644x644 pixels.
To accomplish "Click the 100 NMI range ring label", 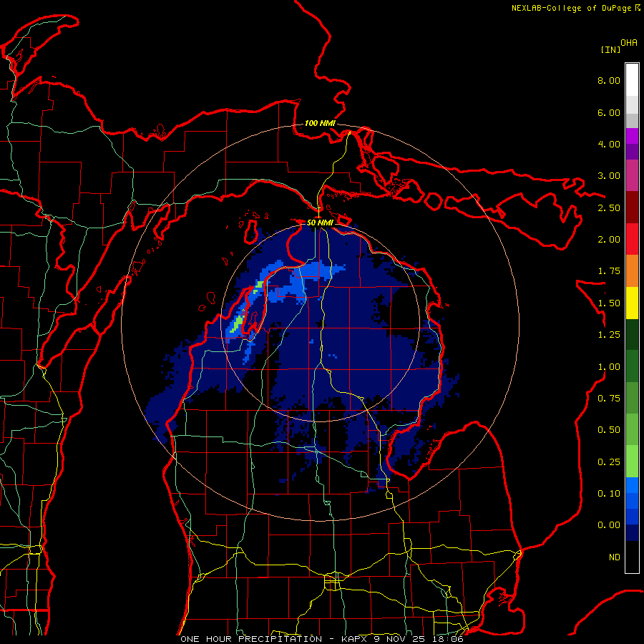I will point(320,123).
